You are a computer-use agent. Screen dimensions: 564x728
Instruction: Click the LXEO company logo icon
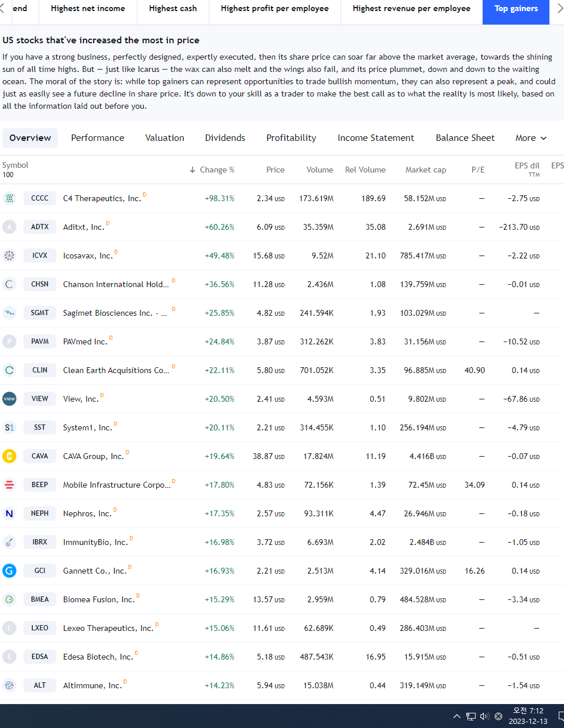(x=9, y=628)
